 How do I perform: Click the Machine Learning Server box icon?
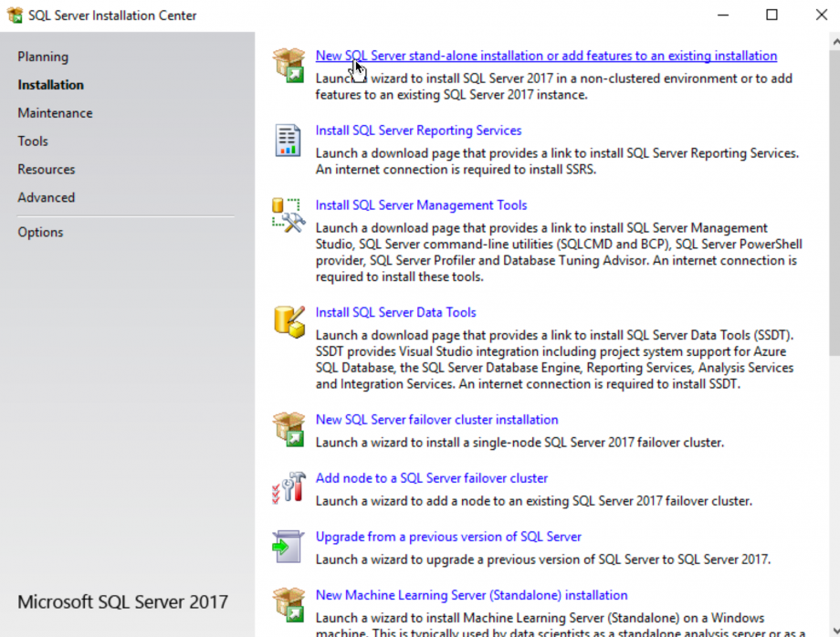pos(288,604)
